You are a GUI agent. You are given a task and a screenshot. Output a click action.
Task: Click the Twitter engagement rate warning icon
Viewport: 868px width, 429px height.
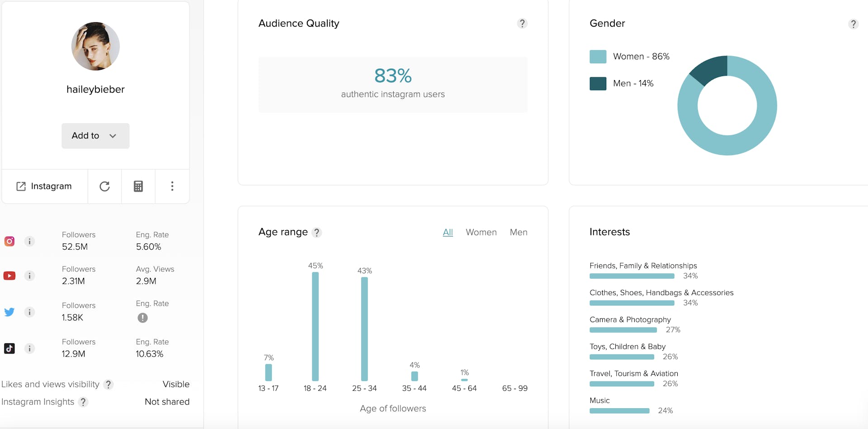[142, 318]
